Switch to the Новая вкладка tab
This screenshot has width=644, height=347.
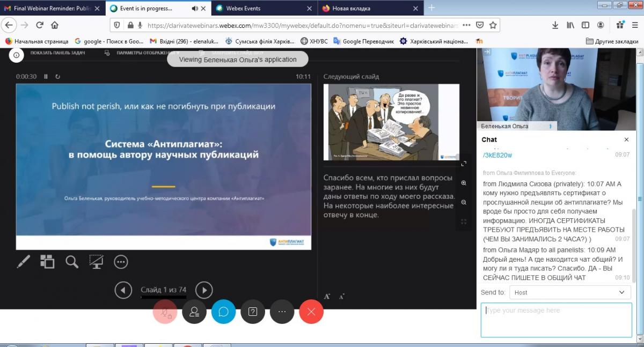tap(352, 8)
